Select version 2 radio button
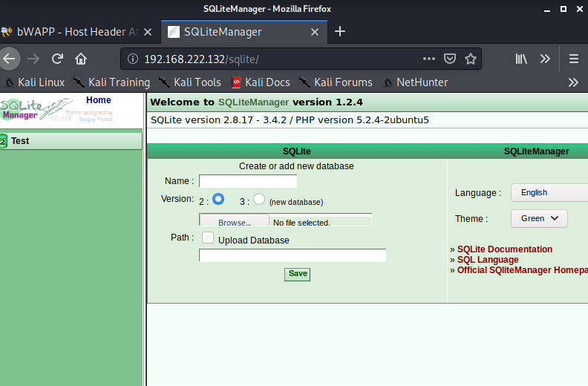The width and height of the screenshot is (588, 386). coord(218,199)
